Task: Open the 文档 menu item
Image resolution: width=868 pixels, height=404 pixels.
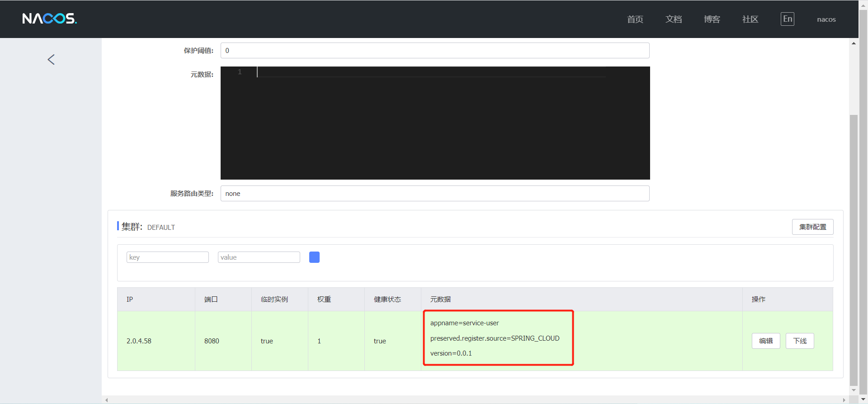Action: click(674, 19)
